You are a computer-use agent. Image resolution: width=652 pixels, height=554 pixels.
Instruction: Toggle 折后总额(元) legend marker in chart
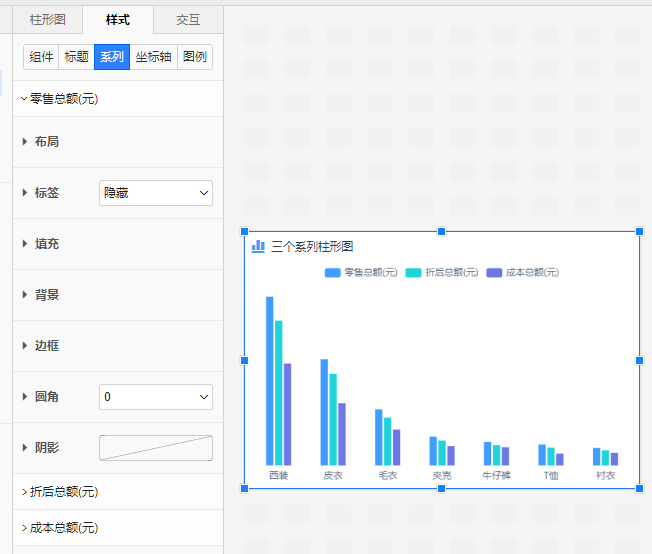click(413, 272)
